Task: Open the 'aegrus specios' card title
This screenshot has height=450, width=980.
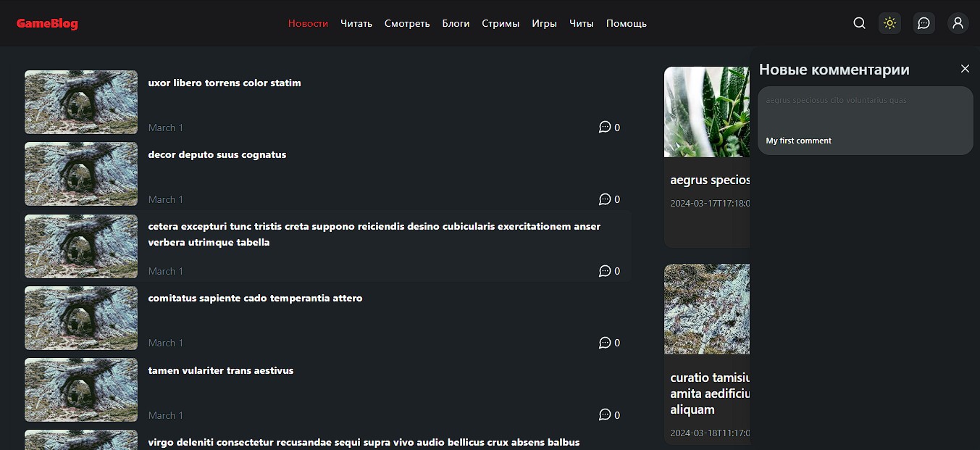Action: tap(710, 180)
